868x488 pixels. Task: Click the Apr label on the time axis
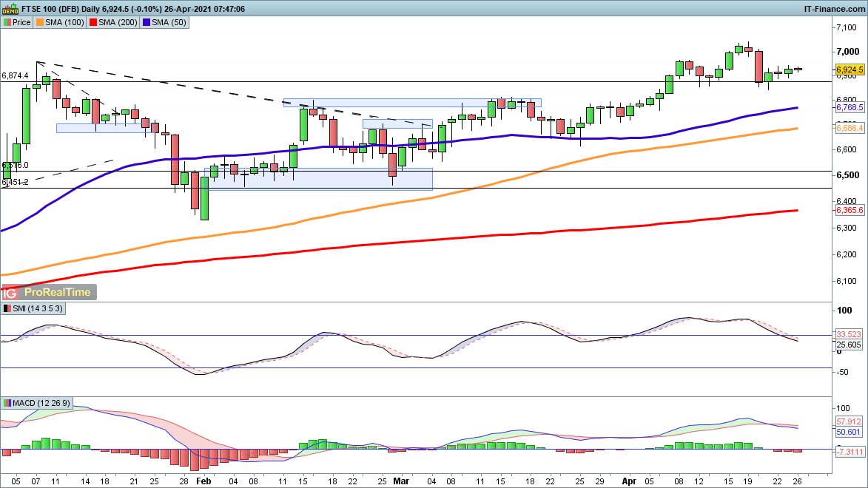point(628,479)
